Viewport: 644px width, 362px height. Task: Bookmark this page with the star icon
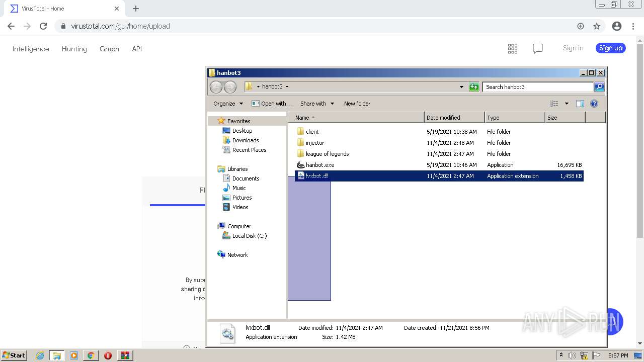coord(597,26)
